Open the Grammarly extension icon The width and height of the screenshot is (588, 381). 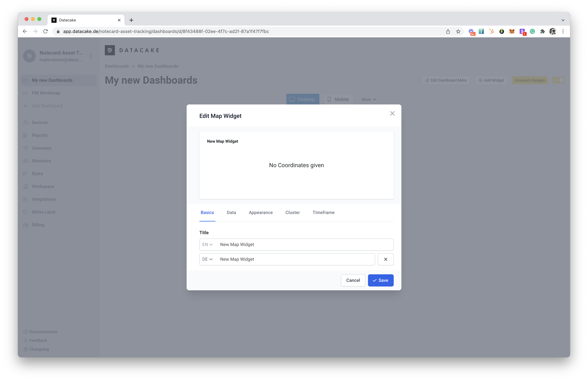tap(532, 31)
